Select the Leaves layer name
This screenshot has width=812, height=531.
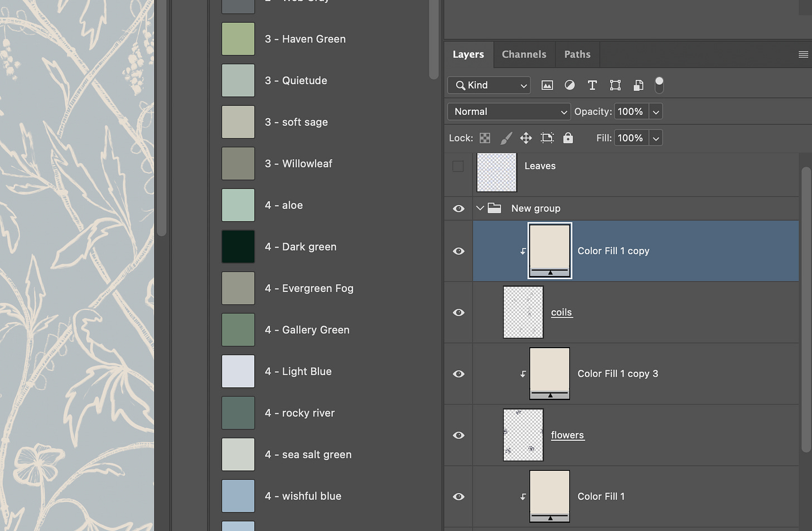coord(540,166)
